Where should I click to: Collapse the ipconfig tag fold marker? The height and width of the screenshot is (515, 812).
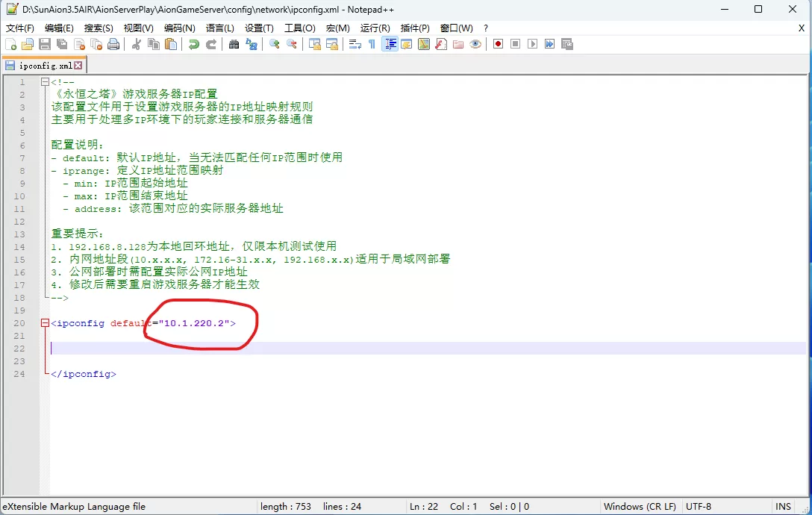pos(46,323)
